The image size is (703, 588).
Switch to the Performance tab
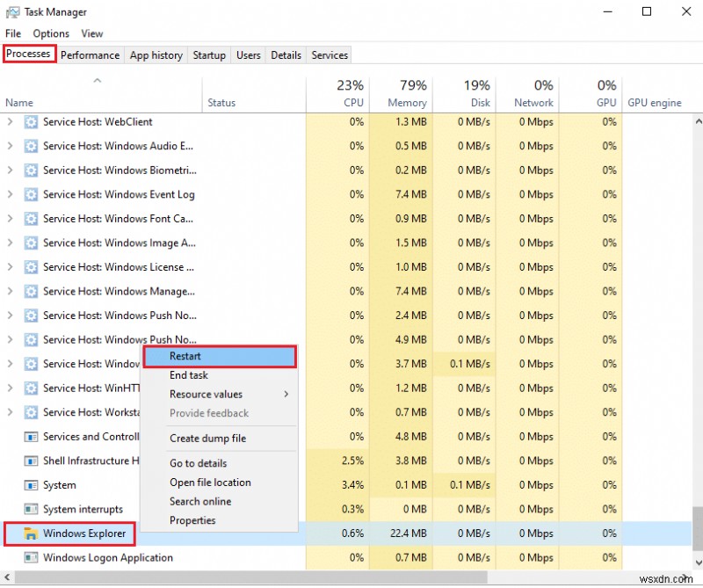91,54
